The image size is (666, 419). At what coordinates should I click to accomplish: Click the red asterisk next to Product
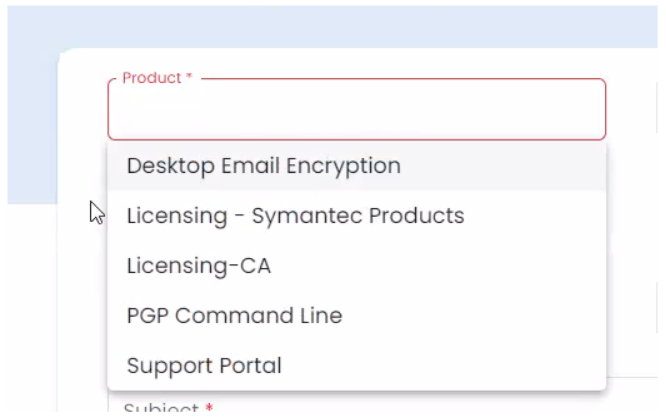point(189,76)
